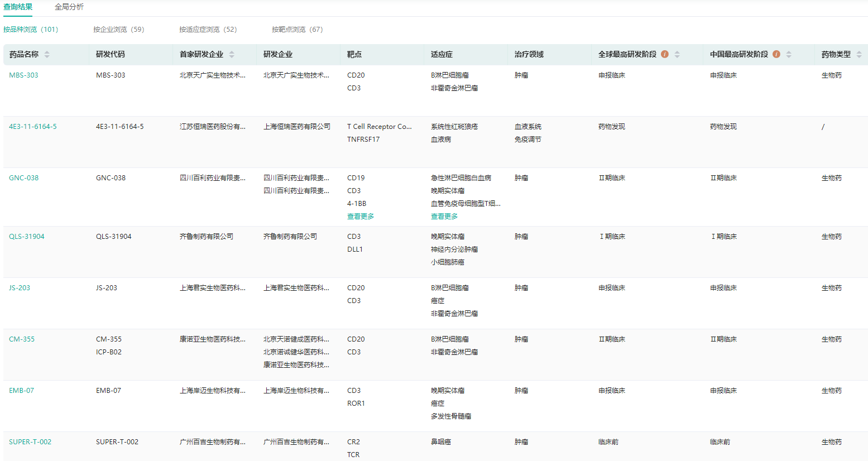Click CM-355 drug name link
The width and height of the screenshot is (868, 461).
tap(22, 339)
